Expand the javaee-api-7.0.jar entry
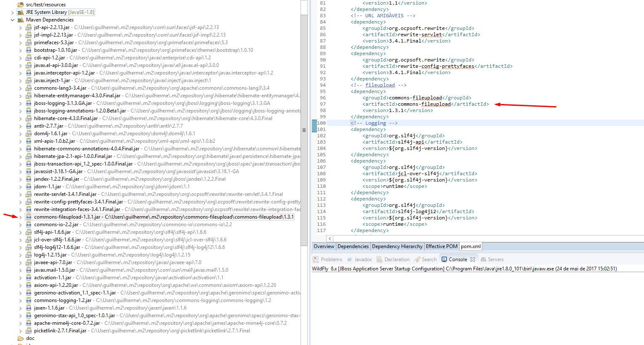 pos(20,262)
